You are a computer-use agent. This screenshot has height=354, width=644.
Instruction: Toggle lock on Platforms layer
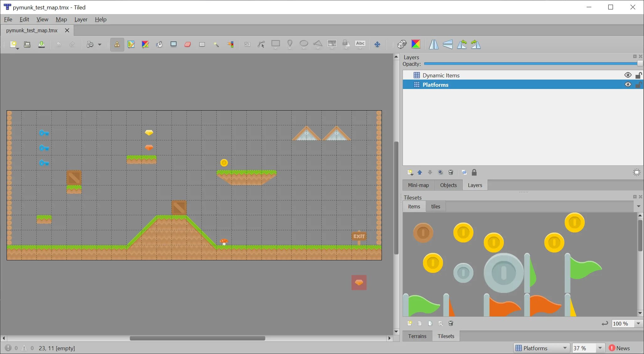638,85
